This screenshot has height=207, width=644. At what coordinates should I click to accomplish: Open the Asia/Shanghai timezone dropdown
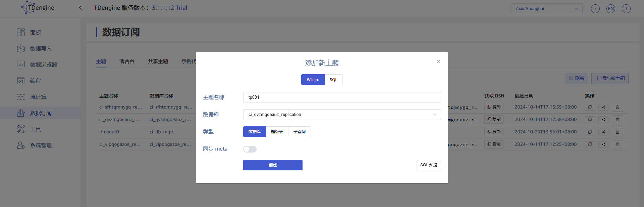[546, 9]
